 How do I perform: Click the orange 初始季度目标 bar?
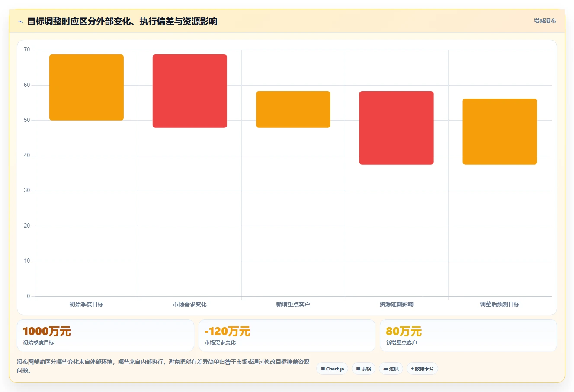click(x=87, y=87)
